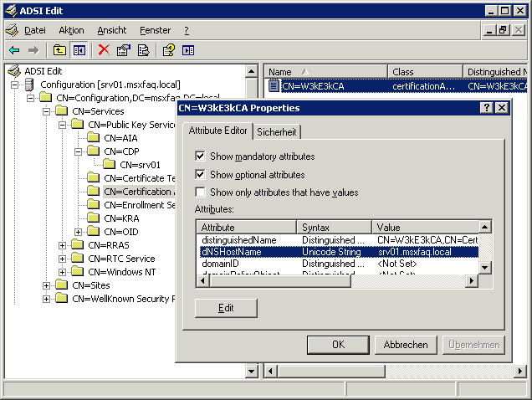Viewport: 532px width, 400px height.
Task: Select CN=Enrollment Services tree item
Action: coord(140,205)
